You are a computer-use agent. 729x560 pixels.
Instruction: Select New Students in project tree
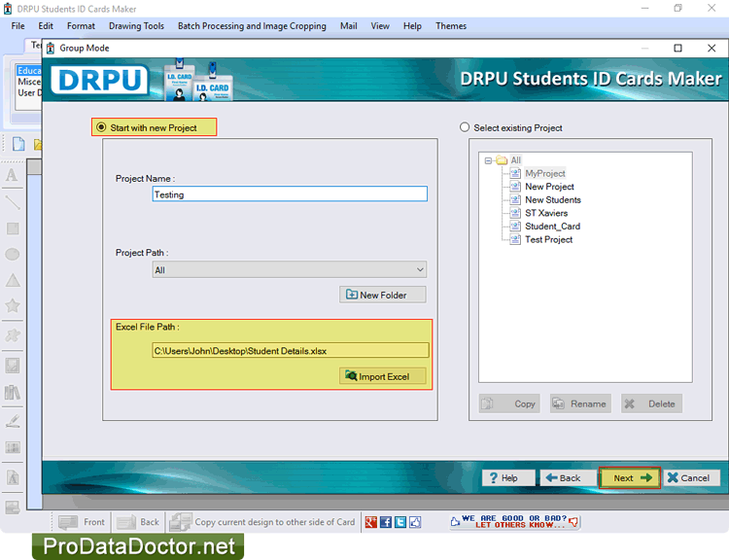553,200
